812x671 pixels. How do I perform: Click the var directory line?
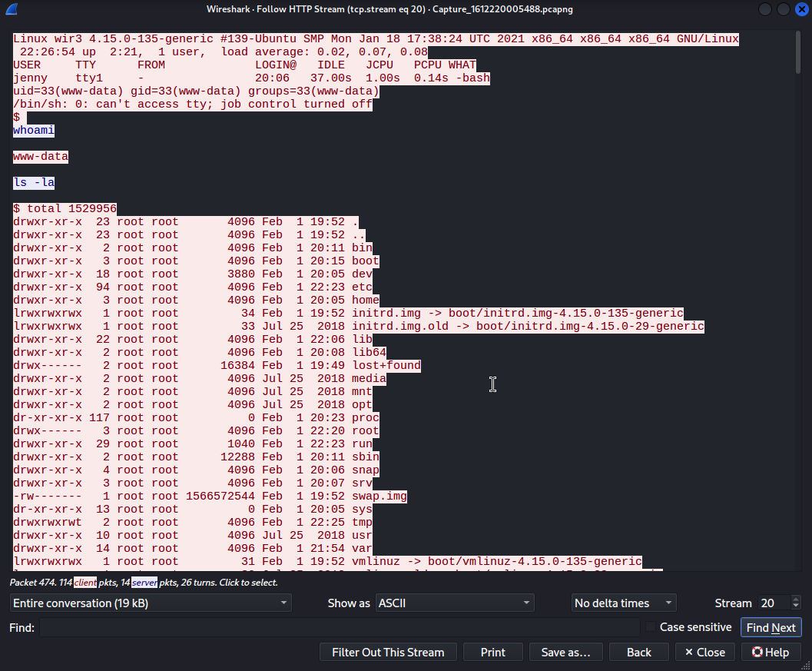[x=193, y=548]
